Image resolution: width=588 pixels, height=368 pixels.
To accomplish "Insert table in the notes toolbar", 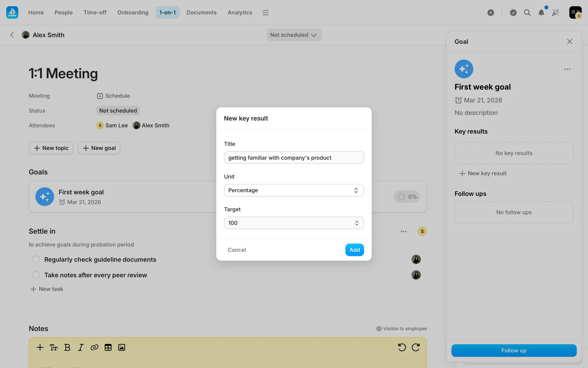I will pyautogui.click(x=108, y=347).
